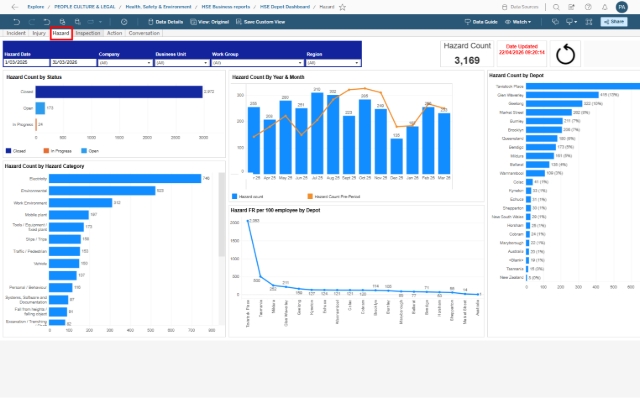Image resolution: width=640 pixels, height=398 pixels.
Task: Select the Glen Waverley bar in Depot chart
Action: click(x=562, y=95)
